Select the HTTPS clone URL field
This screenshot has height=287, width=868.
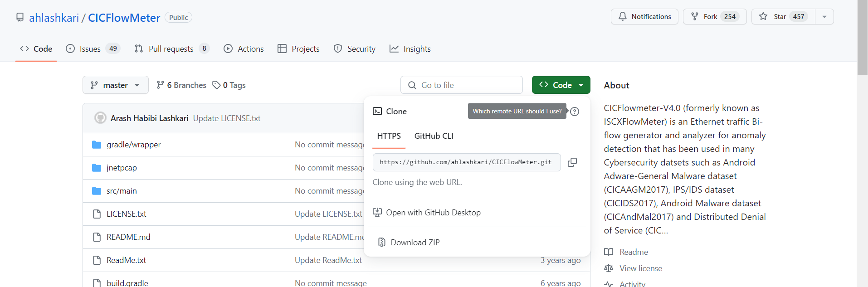(467, 162)
